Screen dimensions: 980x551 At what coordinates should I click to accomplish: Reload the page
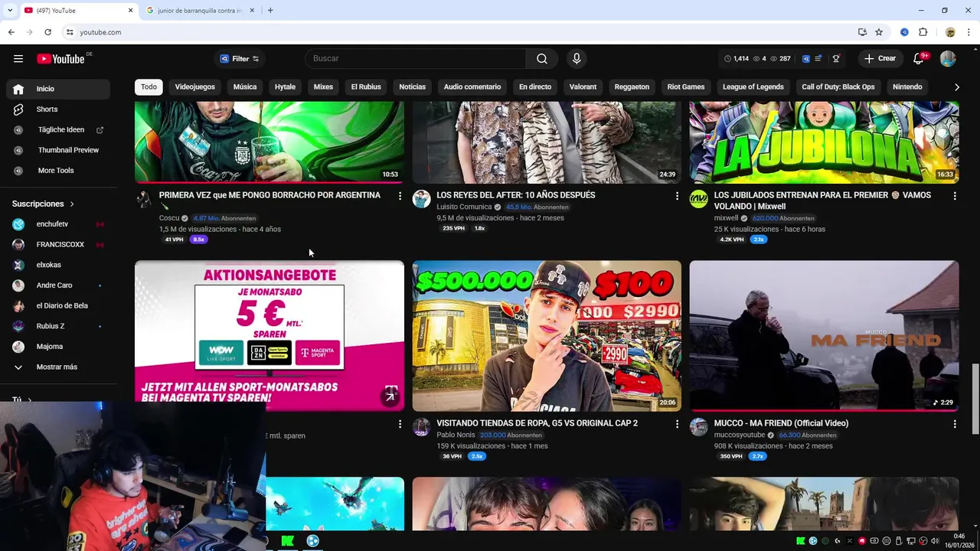(x=47, y=32)
